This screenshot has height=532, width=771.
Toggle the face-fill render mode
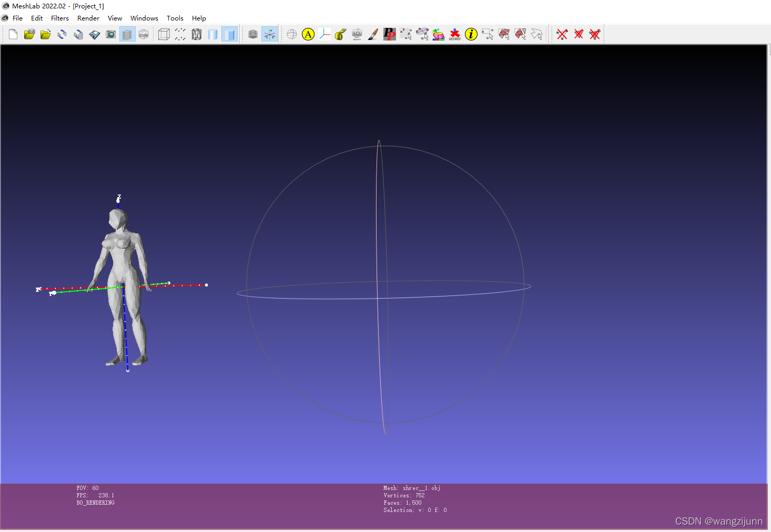[229, 34]
